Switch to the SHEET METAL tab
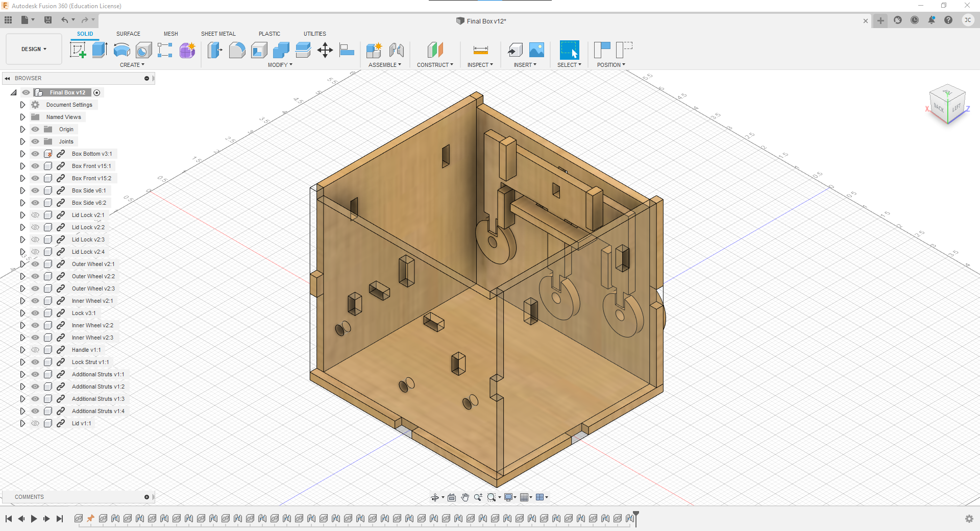Viewport: 980px width, 531px height. point(218,34)
